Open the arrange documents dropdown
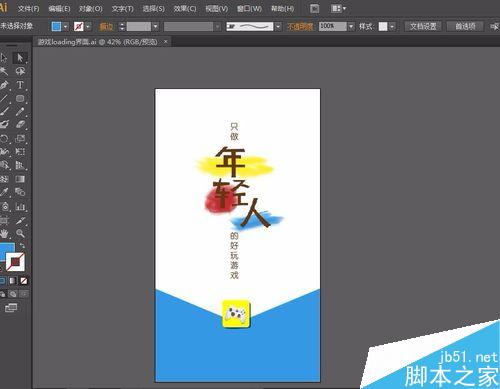The width and height of the screenshot is (500, 389). 339,9
